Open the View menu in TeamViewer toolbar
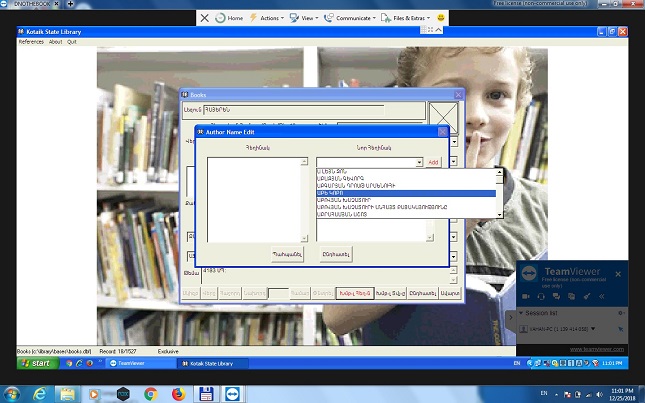Viewport: 645px width, 403px height. pyautogui.click(x=308, y=18)
